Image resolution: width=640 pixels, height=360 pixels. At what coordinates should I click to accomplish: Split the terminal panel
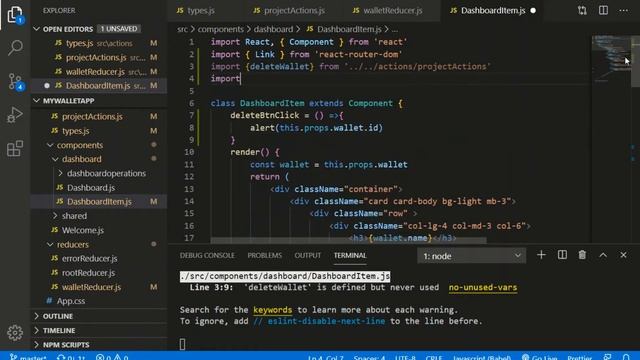point(562,255)
